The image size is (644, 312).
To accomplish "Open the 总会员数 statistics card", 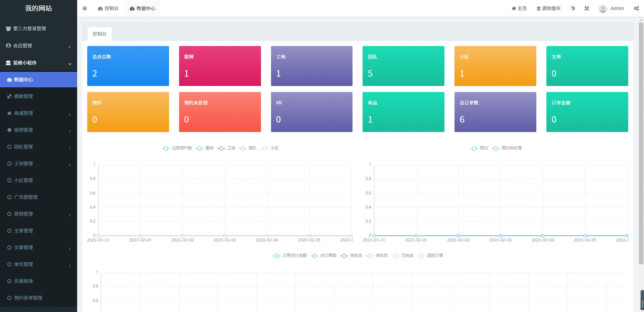I will tap(128, 66).
